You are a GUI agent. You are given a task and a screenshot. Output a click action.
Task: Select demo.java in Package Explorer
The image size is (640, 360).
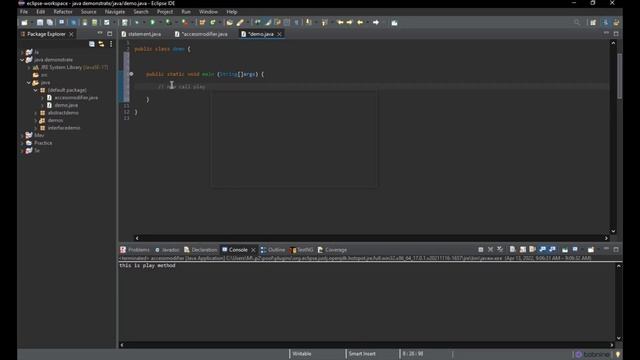coord(66,105)
